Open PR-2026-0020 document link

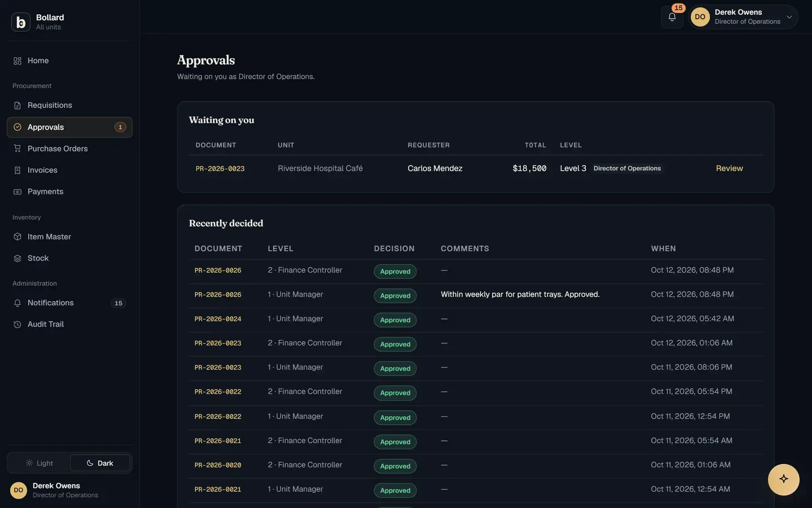218,465
